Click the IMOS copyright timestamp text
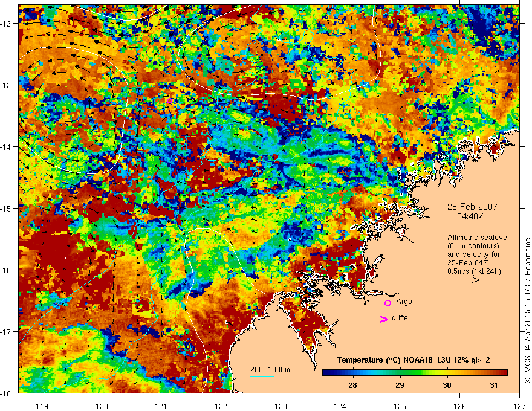 527,311
